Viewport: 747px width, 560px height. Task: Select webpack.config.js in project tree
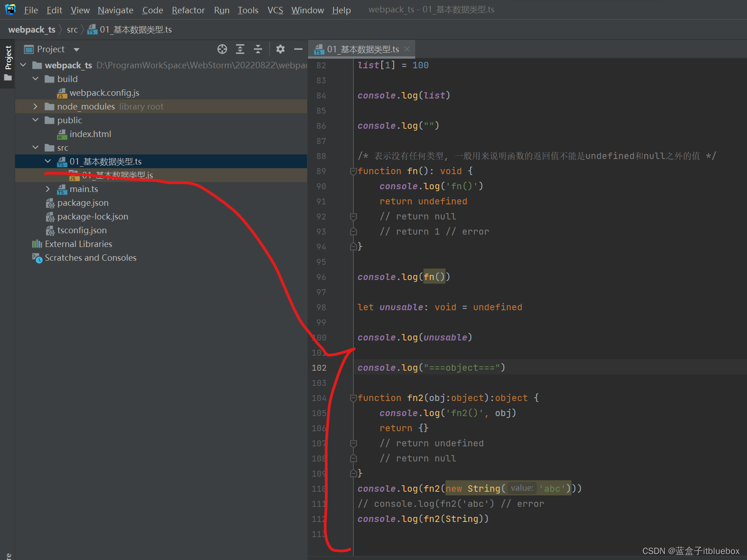pyautogui.click(x=104, y=93)
